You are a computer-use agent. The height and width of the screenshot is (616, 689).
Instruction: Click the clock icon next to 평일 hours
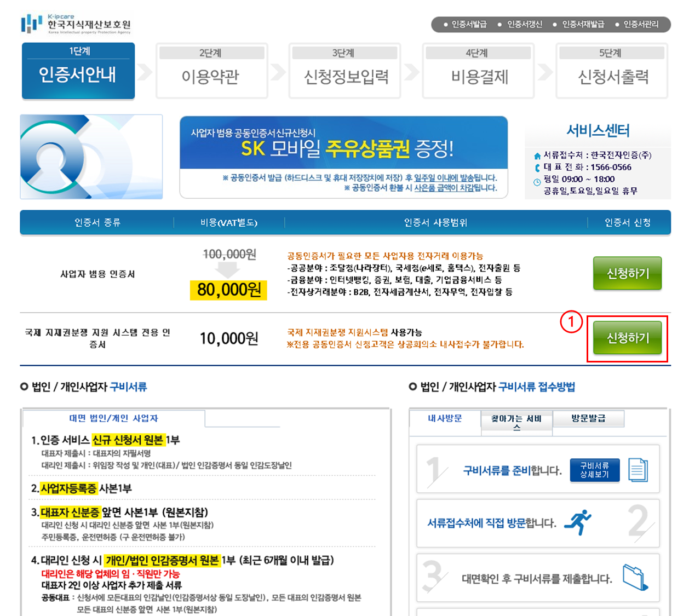coord(537,182)
